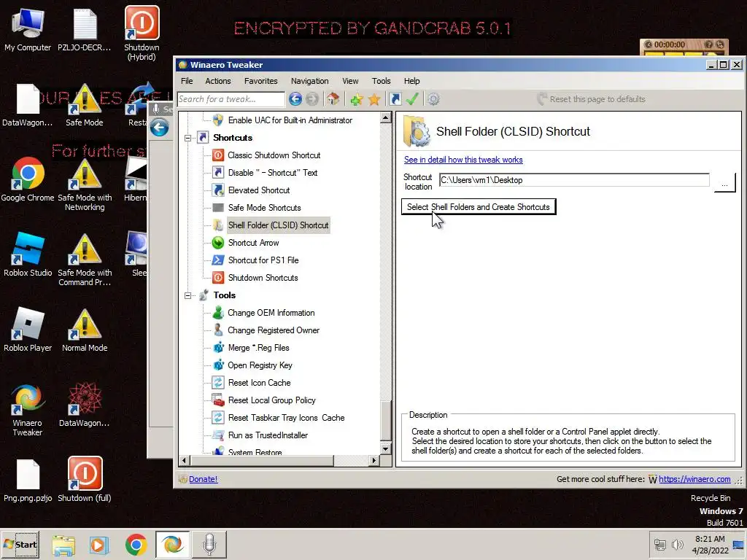Click the tree's horizontal scrollbar left arrow

185,460
